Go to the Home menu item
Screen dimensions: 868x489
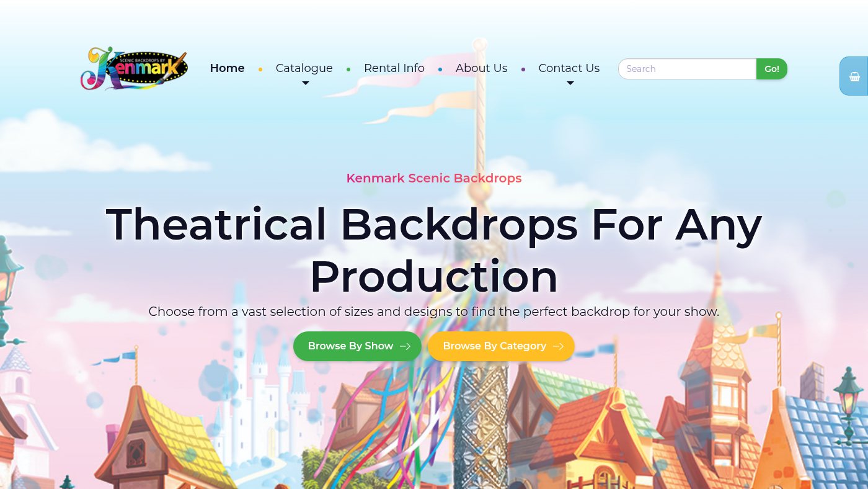pyautogui.click(x=227, y=68)
